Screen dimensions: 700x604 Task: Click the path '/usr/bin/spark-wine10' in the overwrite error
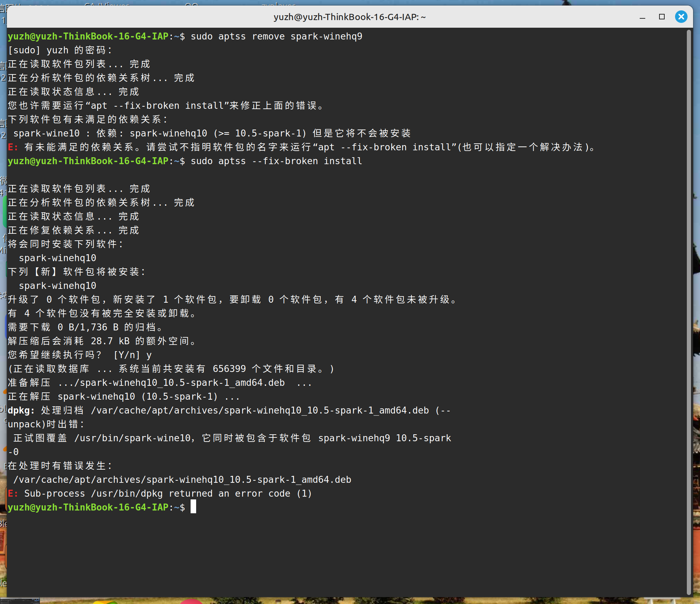pos(132,438)
